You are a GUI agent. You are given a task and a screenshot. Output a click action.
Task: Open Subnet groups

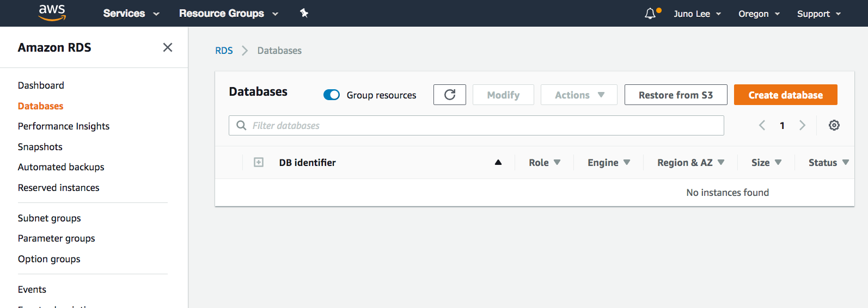[x=50, y=218]
